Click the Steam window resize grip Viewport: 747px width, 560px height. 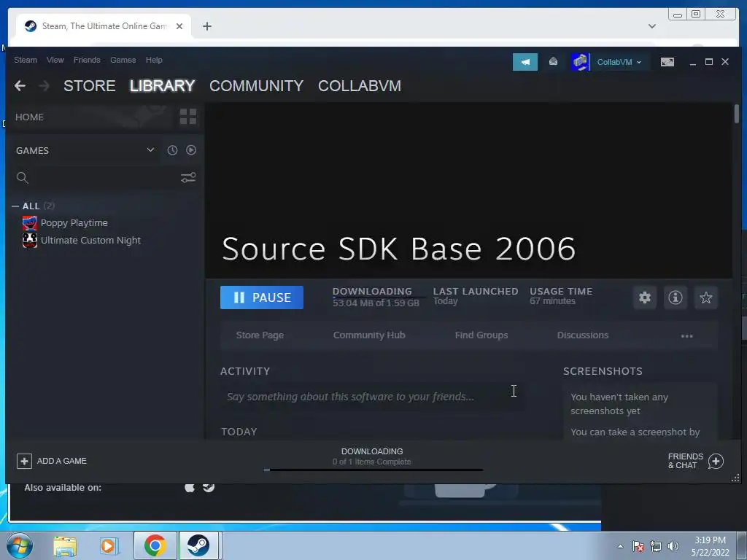[x=735, y=478]
